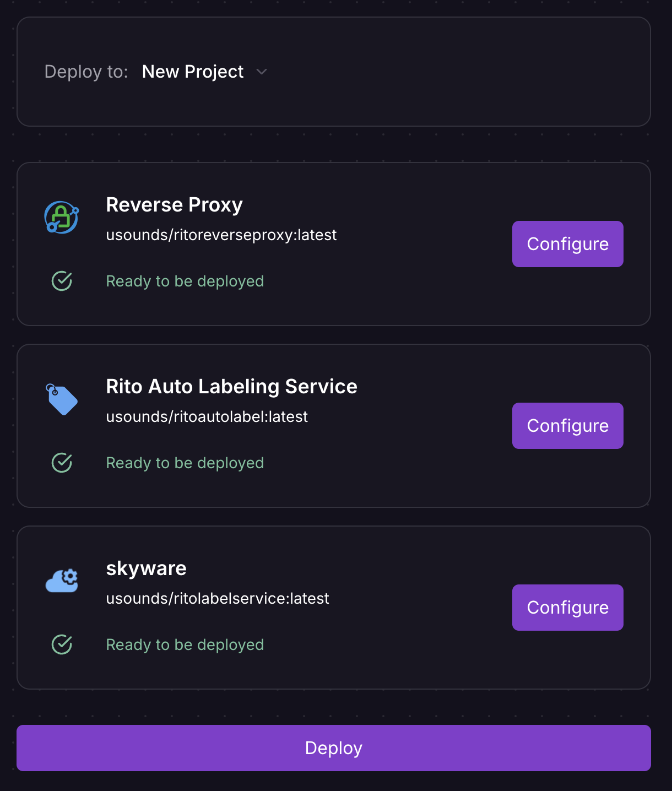Screen dimensions: 672x791
Task: Click the Deploy to label
Action: click(x=86, y=72)
